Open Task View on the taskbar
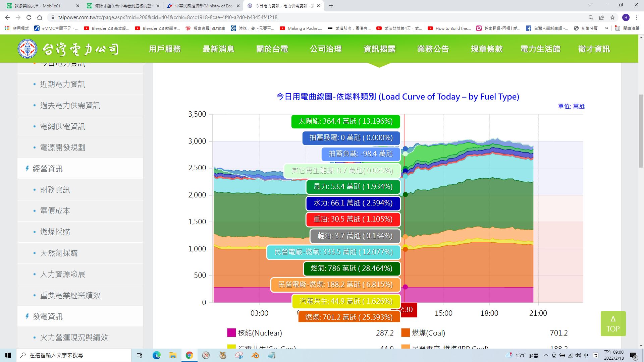 pyautogui.click(x=140, y=355)
